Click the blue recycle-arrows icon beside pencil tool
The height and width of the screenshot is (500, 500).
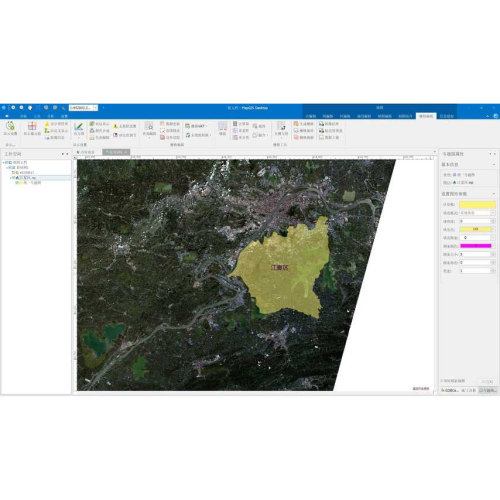coord(92,130)
